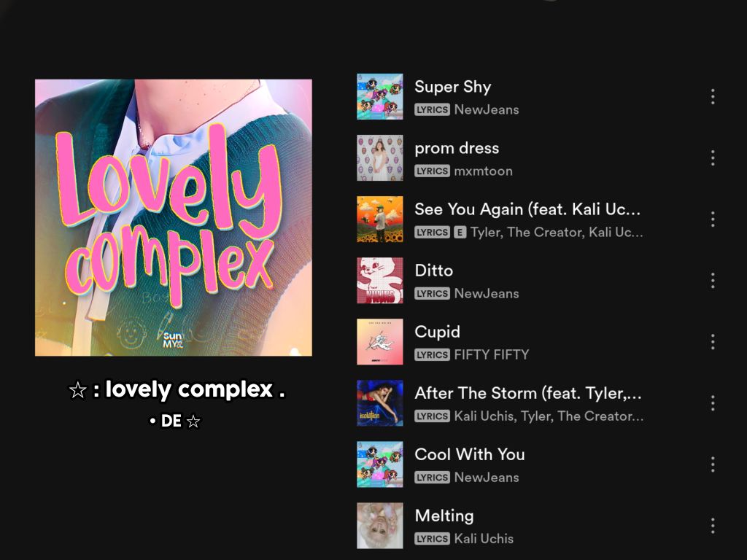
Task: Select the Super Shy album thumbnail
Action: (x=379, y=97)
